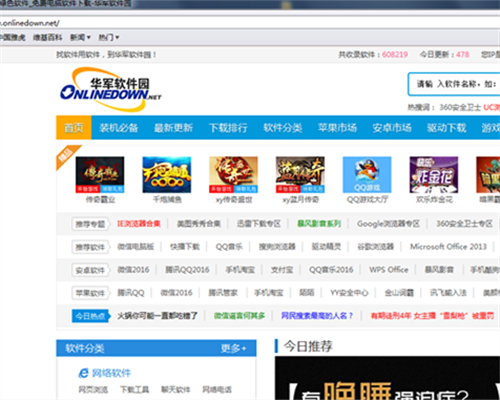Screen dimensions: 500x400
Task: Open the 网页浏览 subcategory
Action: tap(93, 389)
